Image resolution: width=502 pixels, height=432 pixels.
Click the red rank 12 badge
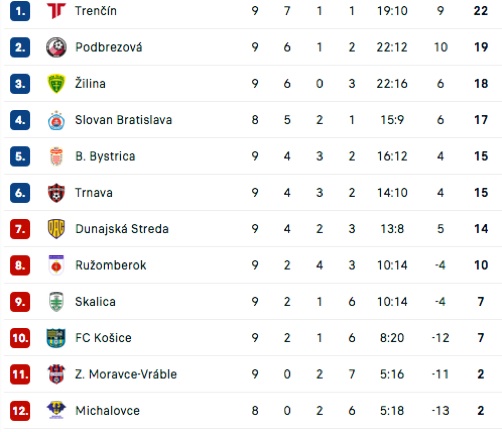pos(20,411)
